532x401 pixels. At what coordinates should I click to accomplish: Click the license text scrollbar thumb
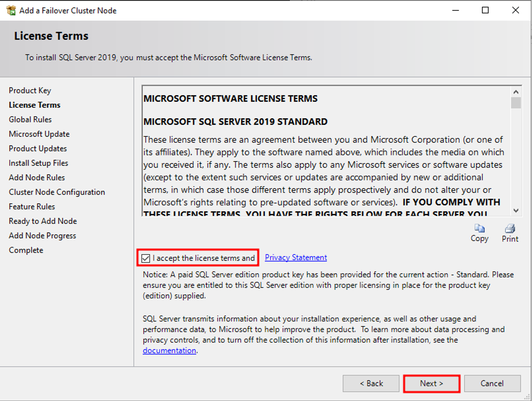[516, 103]
